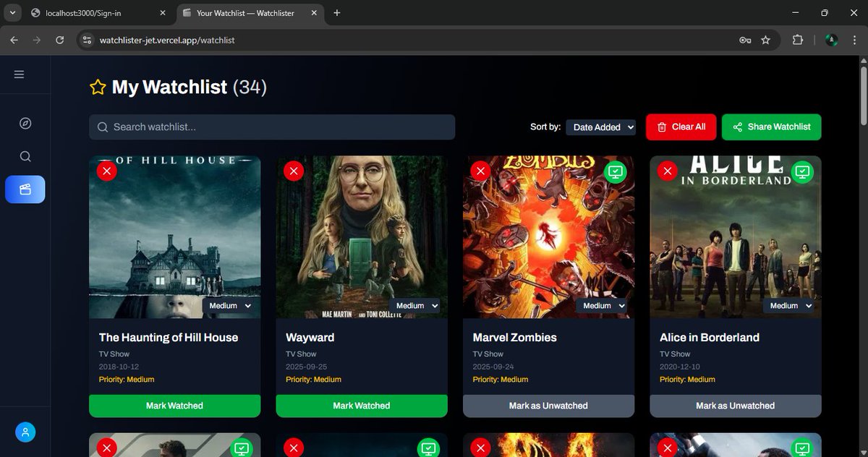Screen dimensions: 868x457
Task: Remove Marvel Zombies with the red X
Action: 480,171
